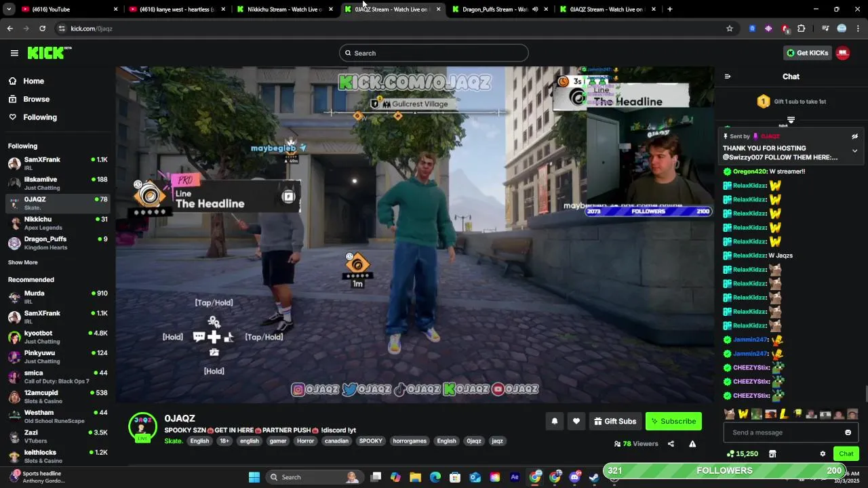Click the Subscribe button
The width and height of the screenshot is (868, 488).
[x=673, y=422]
